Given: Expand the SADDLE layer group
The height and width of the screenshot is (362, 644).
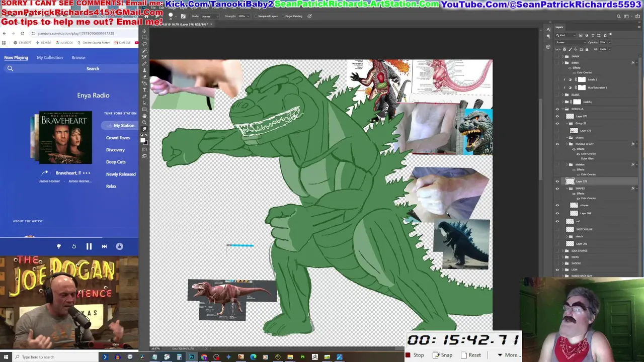Looking at the screenshot, I should (562, 263).
